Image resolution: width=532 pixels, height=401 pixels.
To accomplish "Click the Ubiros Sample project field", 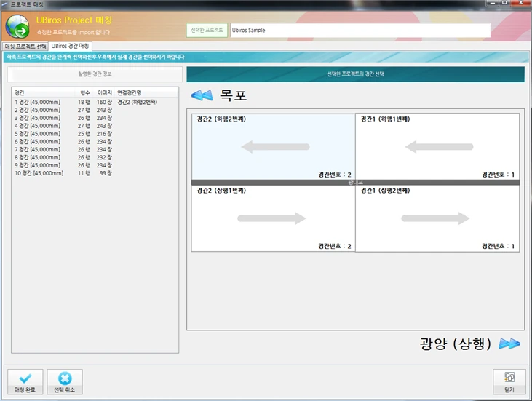I will (x=360, y=30).
